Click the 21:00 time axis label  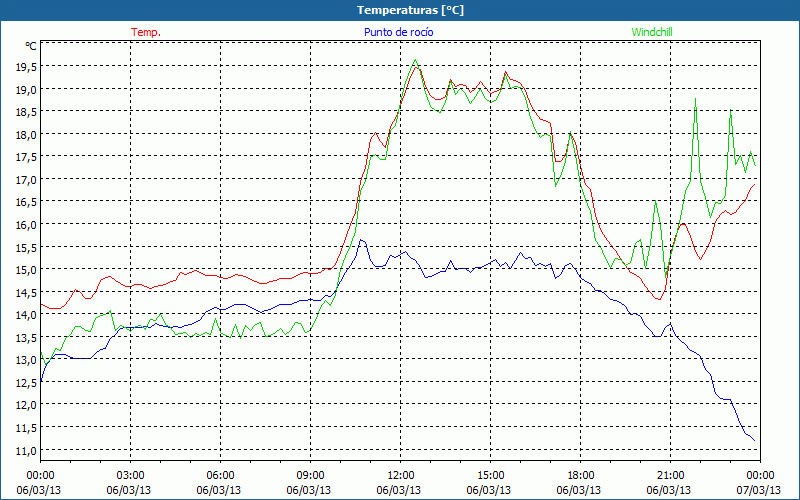(670, 475)
